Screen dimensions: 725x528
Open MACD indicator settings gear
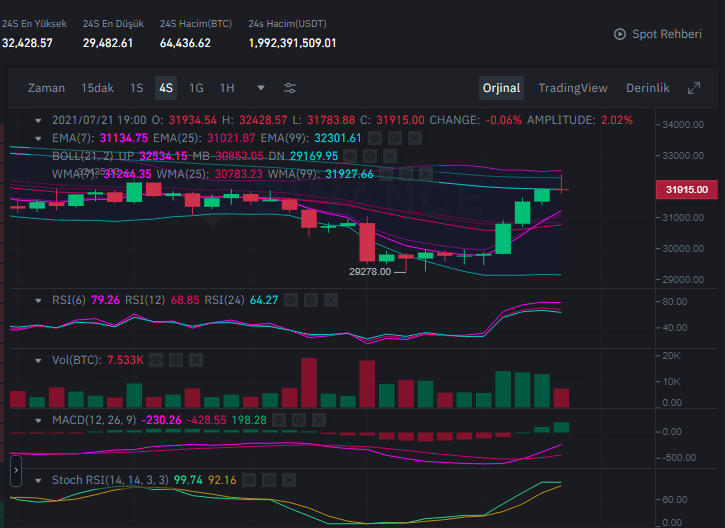(x=299, y=420)
